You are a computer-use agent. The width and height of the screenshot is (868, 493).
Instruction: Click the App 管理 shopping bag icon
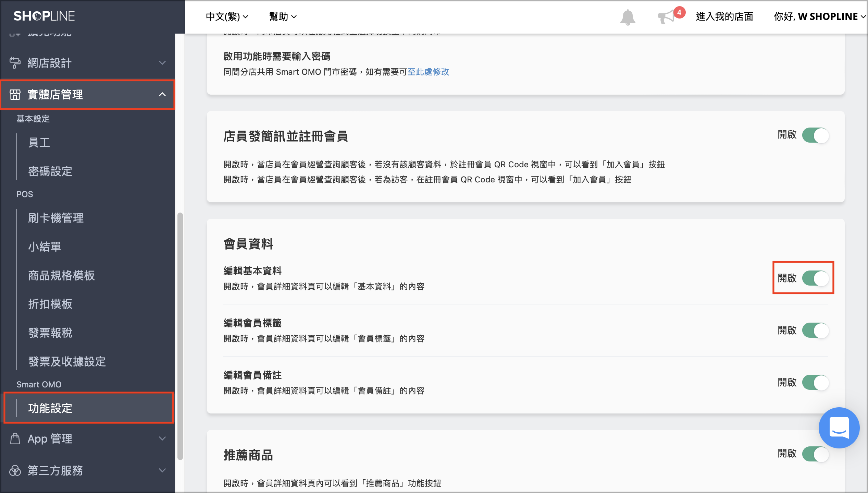pos(15,438)
